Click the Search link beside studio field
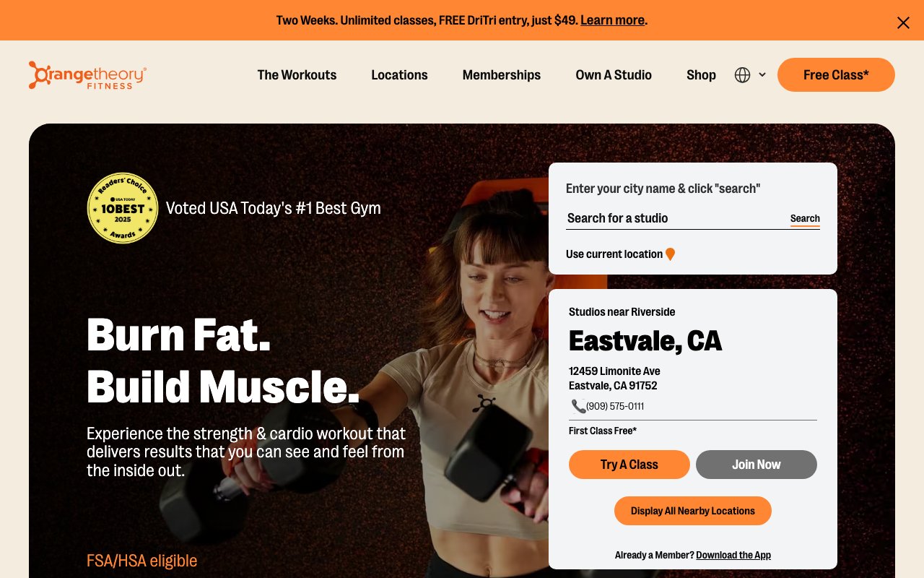924x578 pixels. coord(805,218)
